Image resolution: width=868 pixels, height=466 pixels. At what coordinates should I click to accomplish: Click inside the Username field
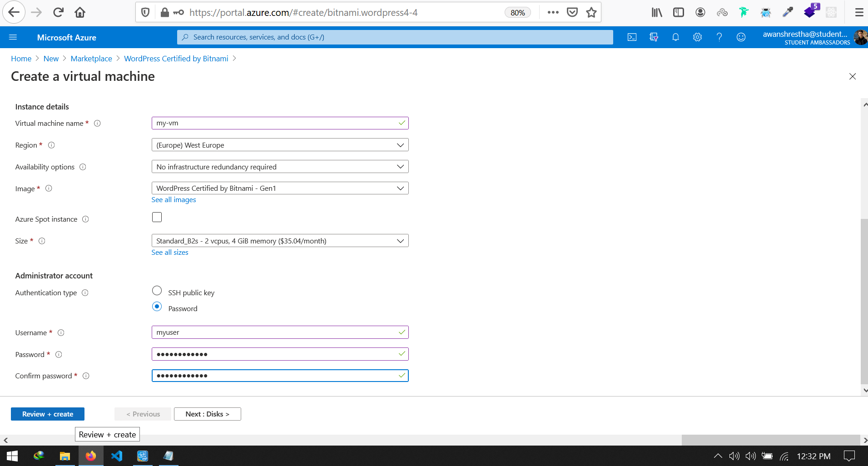[280, 332]
